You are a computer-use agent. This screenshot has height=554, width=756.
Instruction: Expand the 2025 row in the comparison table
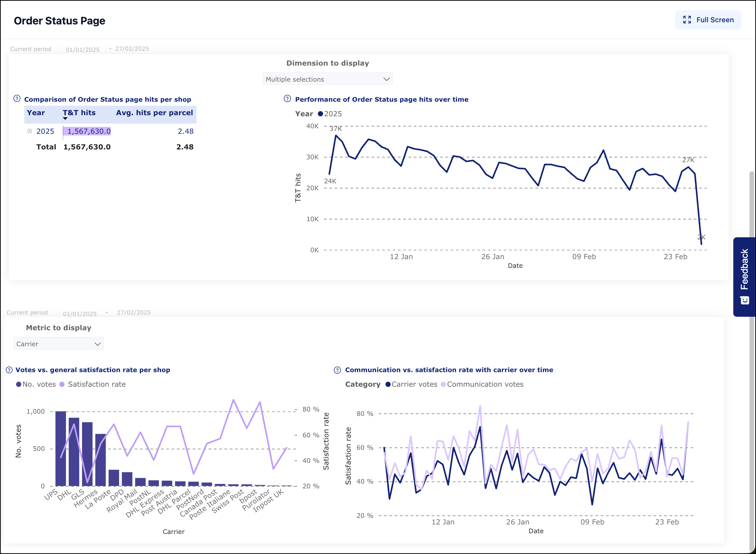tap(29, 131)
